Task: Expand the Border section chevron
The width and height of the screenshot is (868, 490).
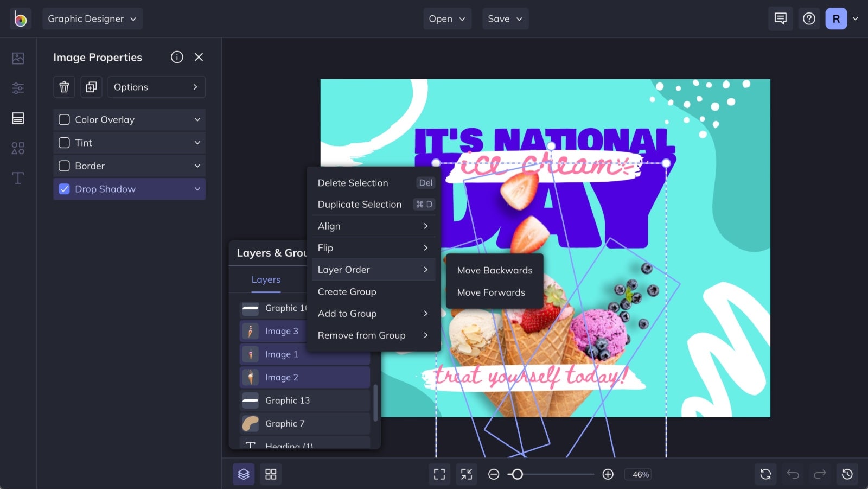Action: pyautogui.click(x=197, y=166)
